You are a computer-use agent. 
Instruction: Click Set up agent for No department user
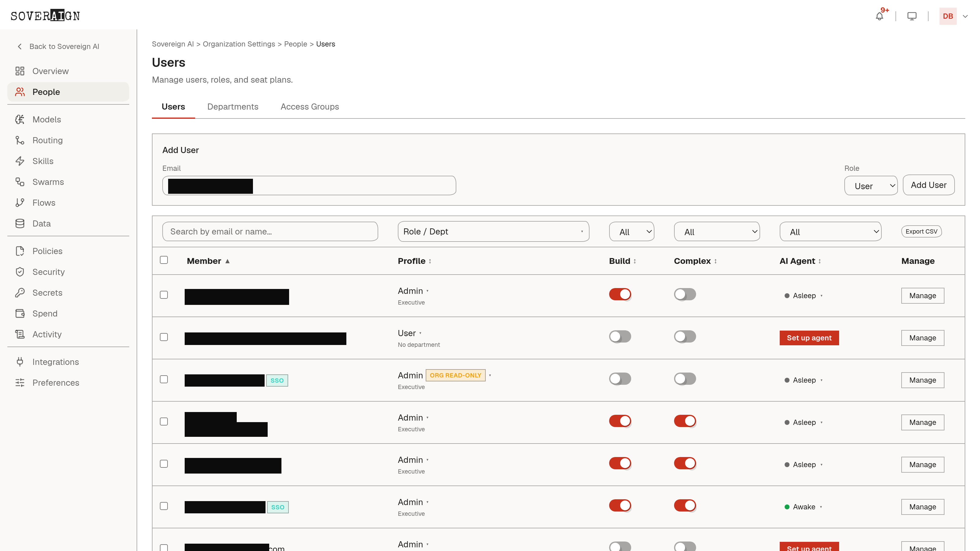[x=809, y=338]
